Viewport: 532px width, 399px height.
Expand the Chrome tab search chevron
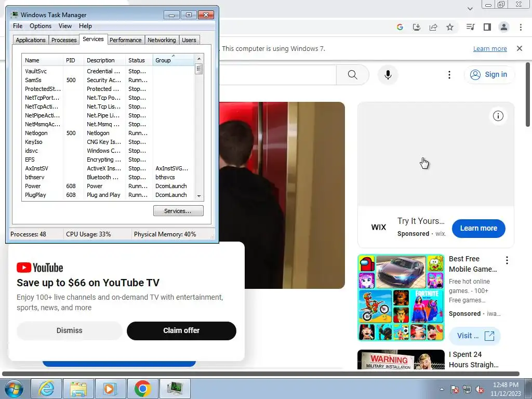point(470,9)
